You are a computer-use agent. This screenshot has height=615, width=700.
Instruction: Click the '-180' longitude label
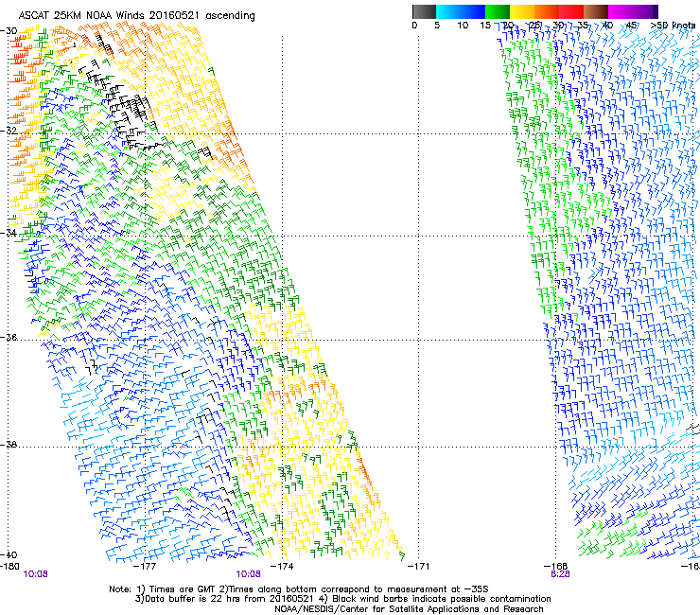click(x=9, y=566)
